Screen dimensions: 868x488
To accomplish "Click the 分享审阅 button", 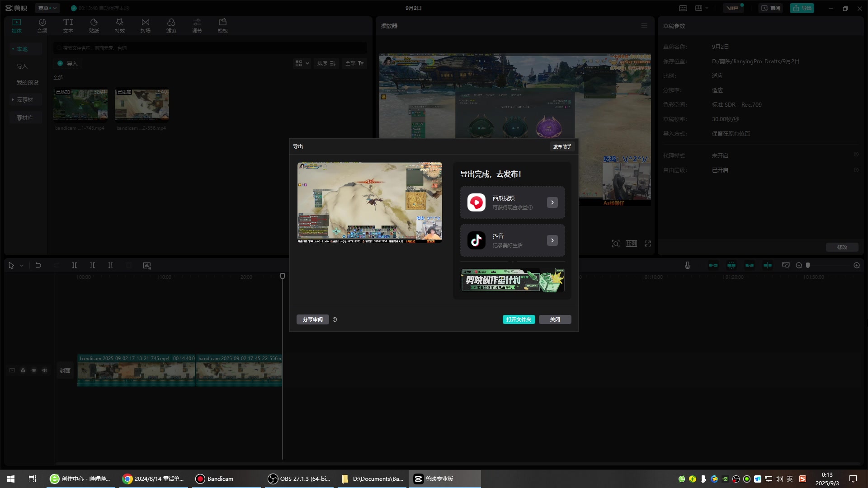I will 313,319.
